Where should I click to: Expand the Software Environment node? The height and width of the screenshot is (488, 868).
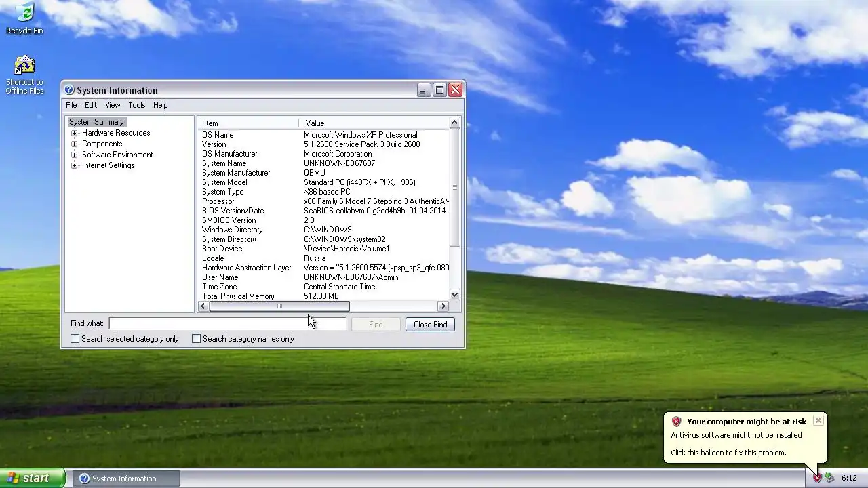75,155
